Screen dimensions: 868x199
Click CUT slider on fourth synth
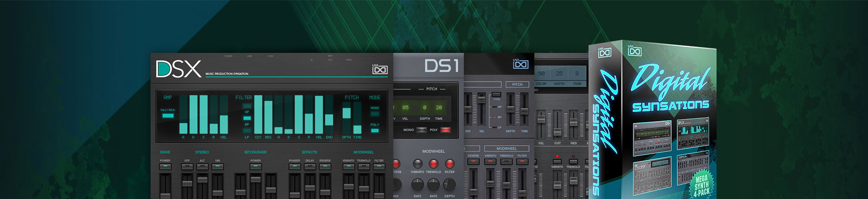click(x=557, y=125)
